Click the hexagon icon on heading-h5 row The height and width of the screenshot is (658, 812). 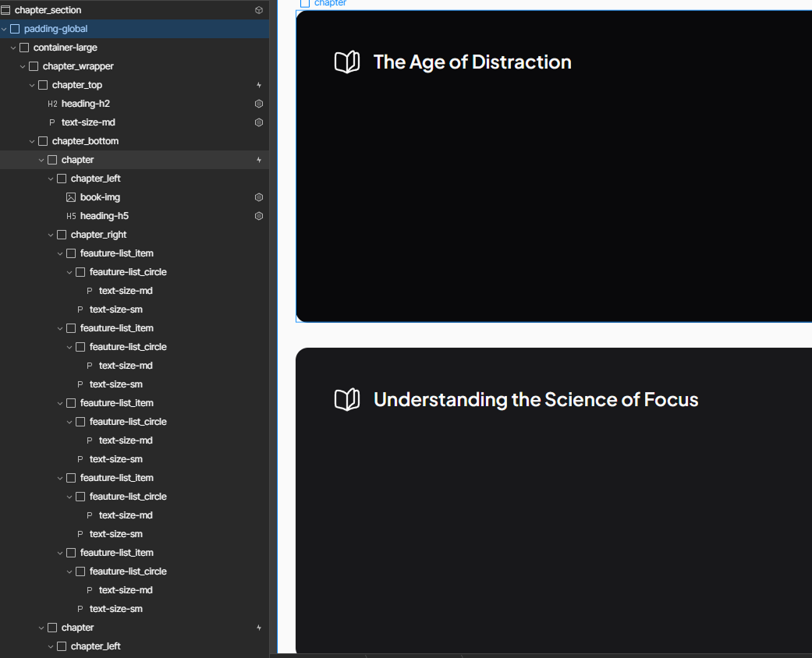259,216
